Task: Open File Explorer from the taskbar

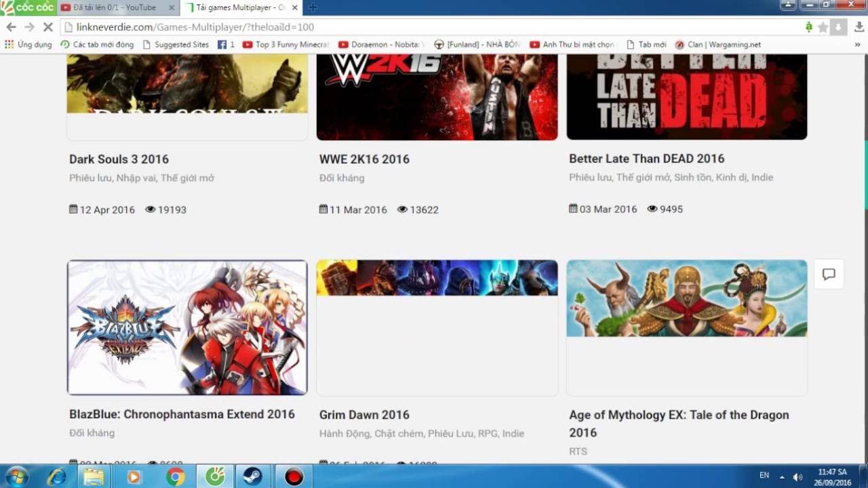Action: pyautogui.click(x=94, y=476)
